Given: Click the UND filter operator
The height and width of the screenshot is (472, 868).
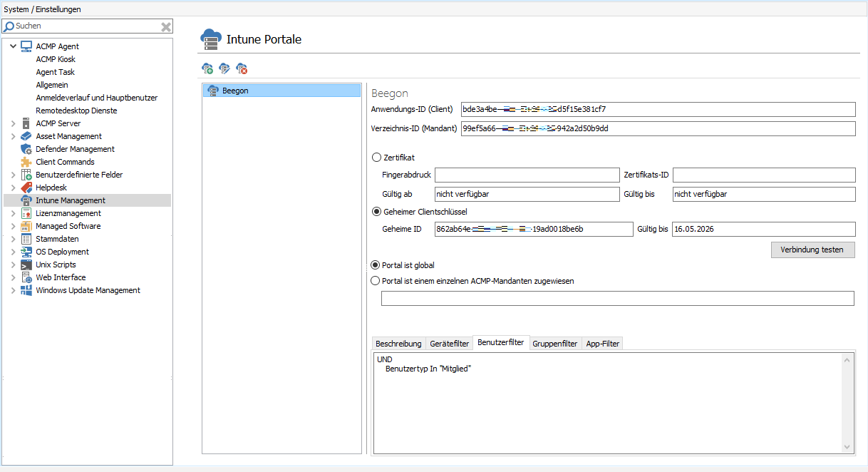Looking at the screenshot, I should [385, 359].
